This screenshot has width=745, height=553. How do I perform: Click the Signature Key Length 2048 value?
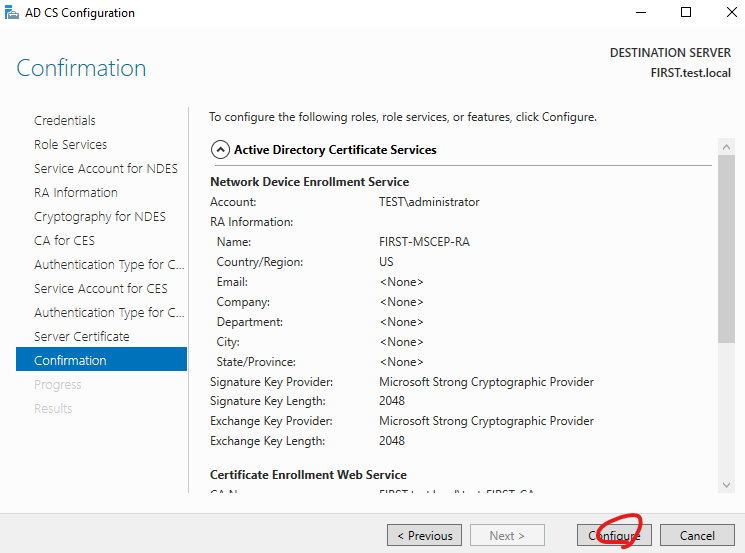point(392,401)
